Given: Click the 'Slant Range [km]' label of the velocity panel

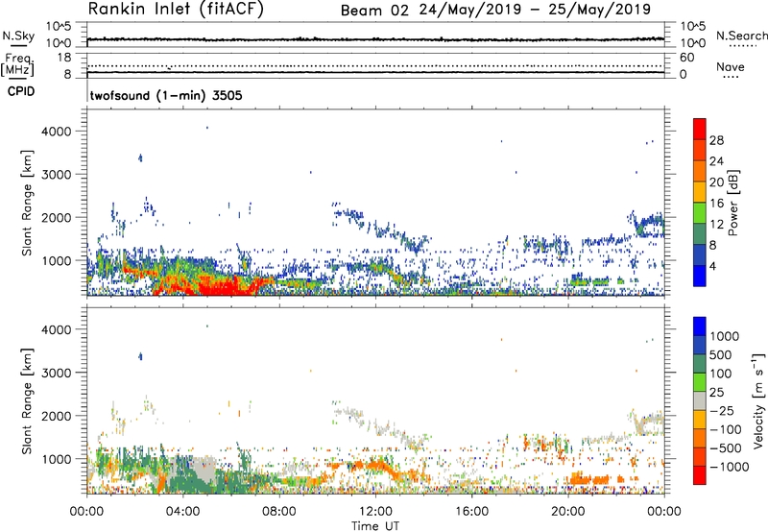Looking at the screenshot, I should 27,400.
